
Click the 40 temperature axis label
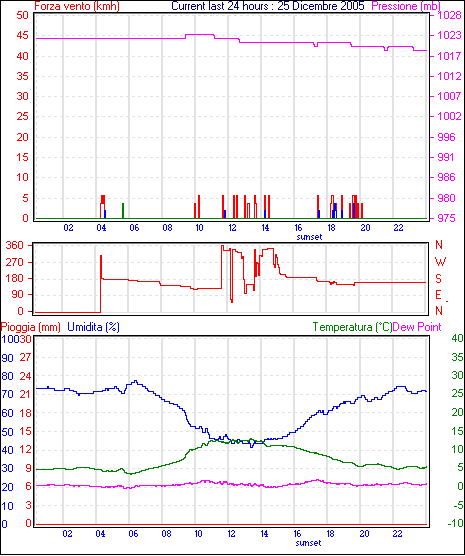[458, 338]
